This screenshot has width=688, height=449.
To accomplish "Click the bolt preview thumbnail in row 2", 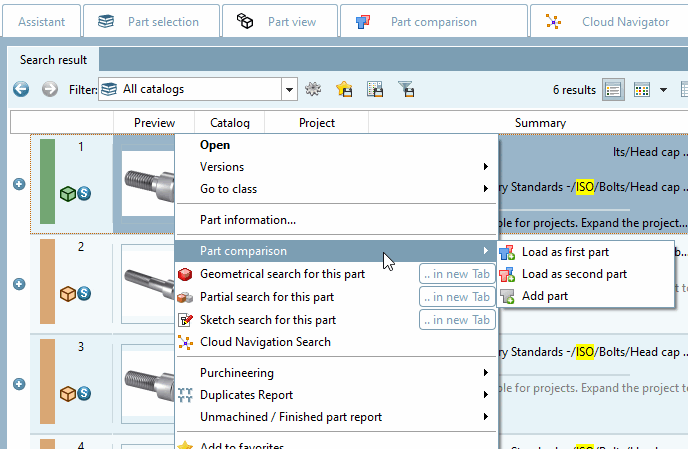I will click(x=148, y=283).
